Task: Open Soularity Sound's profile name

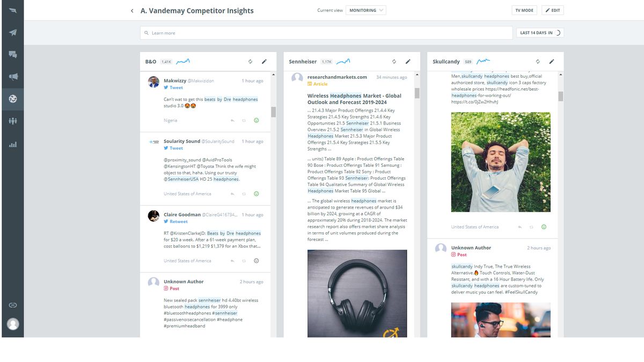Action: click(182, 141)
